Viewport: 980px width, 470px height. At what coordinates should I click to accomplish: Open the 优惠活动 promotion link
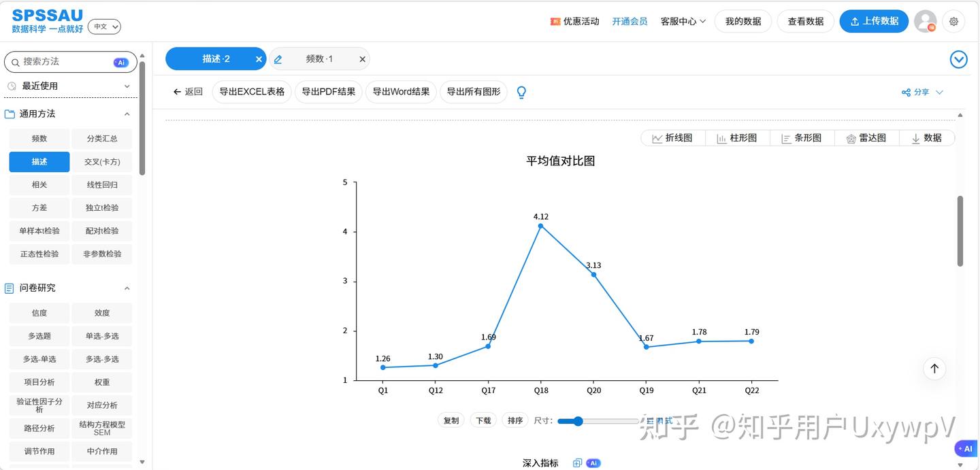pos(575,21)
